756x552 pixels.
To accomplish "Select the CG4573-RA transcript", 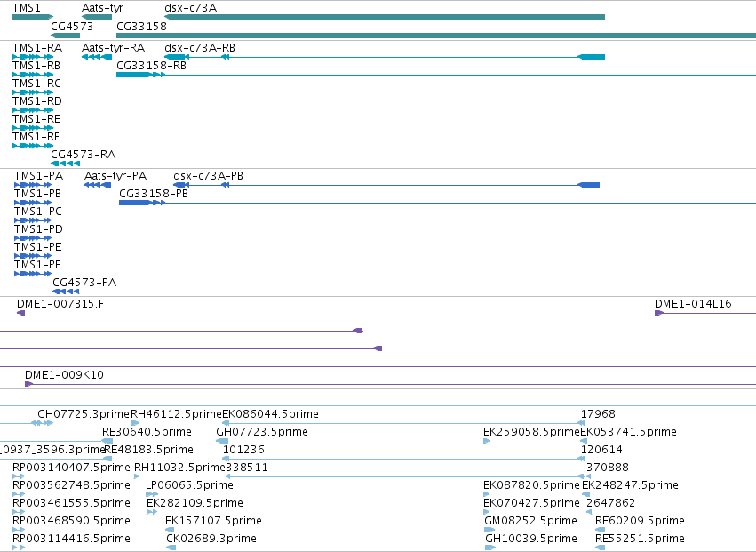I will point(84,155).
